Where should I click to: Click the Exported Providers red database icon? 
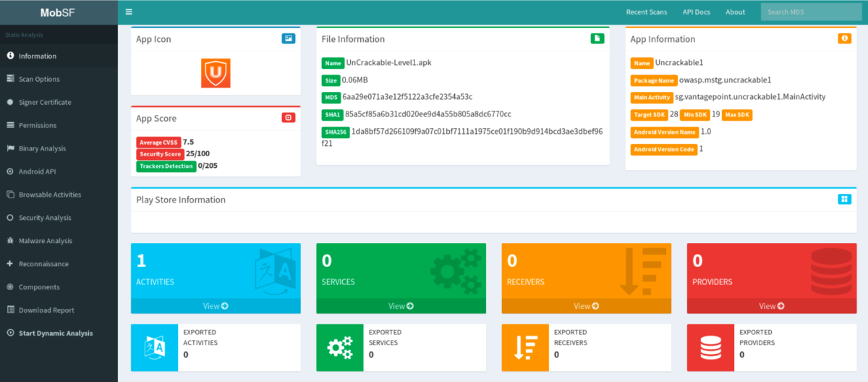tap(710, 348)
